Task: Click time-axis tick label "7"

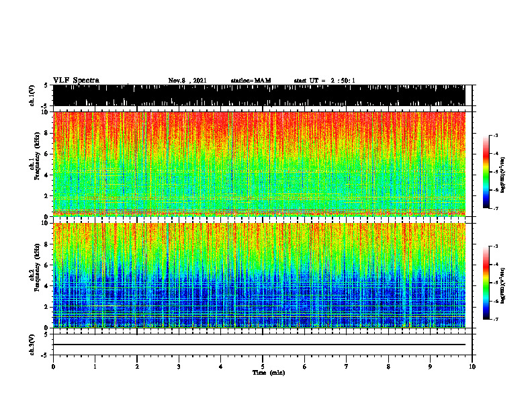Action: coord(347,367)
